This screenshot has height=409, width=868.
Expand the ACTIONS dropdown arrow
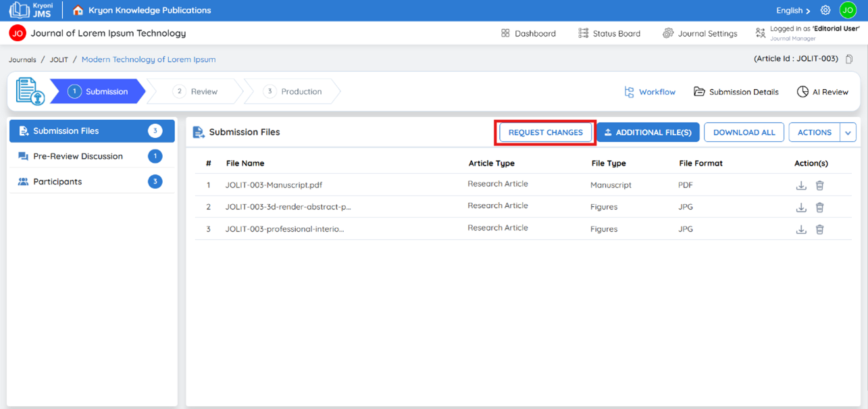point(848,133)
